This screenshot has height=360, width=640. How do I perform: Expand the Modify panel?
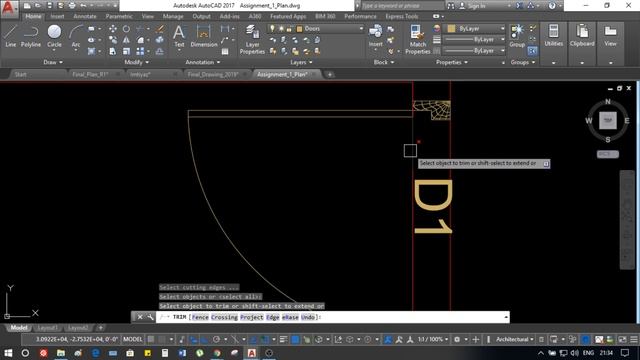(x=136, y=62)
